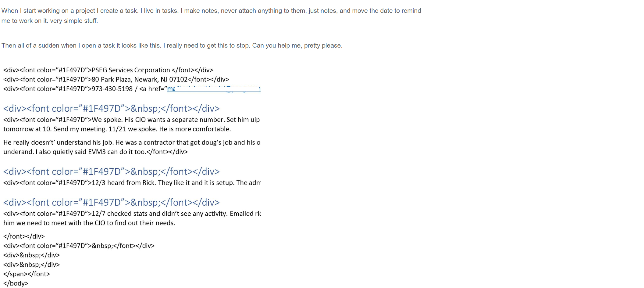Click 'him we need to meet' line
Screen dimensions: 644x288
[x=89, y=223]
